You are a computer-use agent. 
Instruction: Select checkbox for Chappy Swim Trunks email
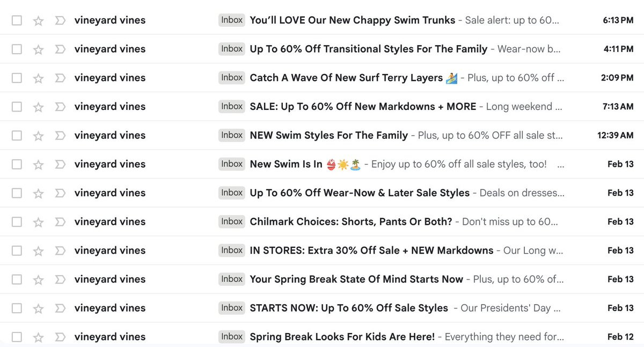pyautogui.click(x=17, y=20)
